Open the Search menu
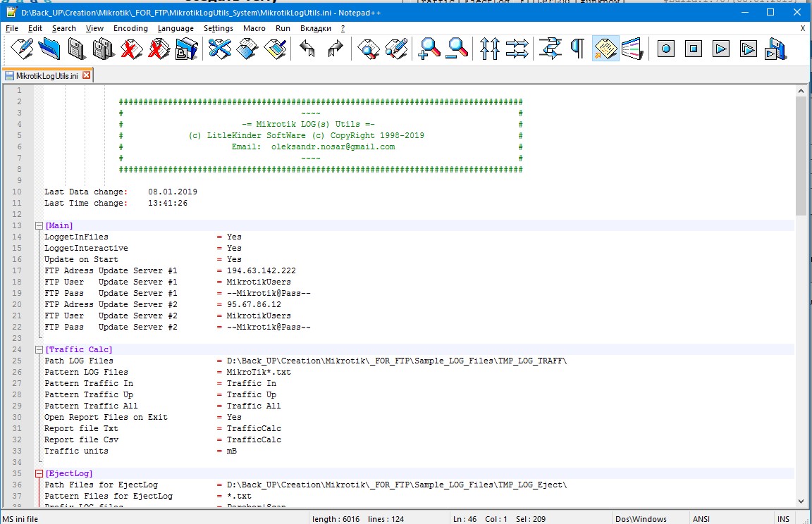 [63, 28]
